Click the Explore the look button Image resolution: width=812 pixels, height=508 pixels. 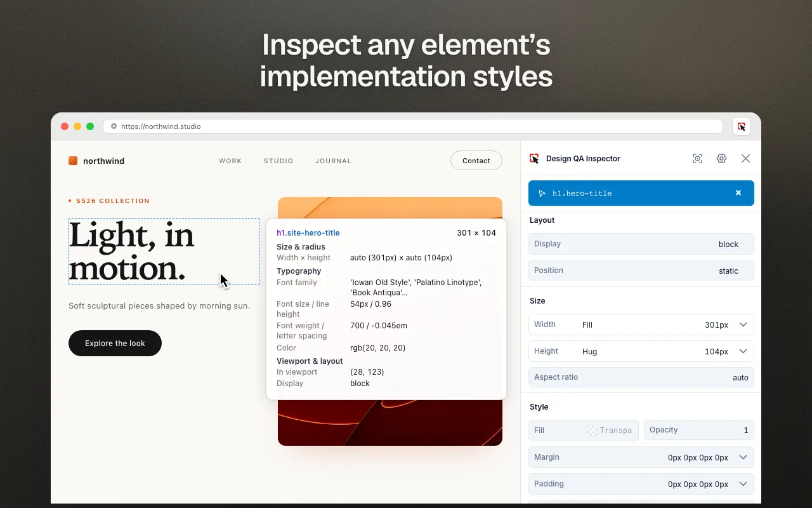pyautogui.click(x=115, y=343)
